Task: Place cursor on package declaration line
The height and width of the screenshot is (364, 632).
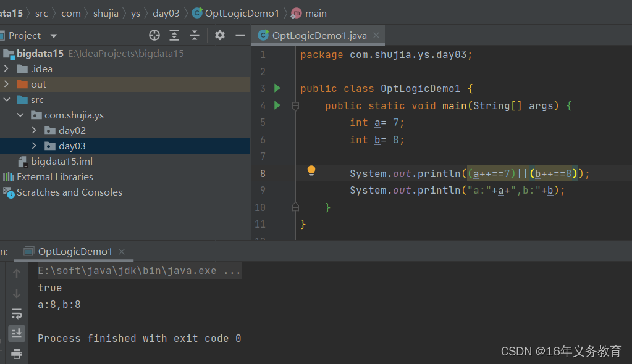Action: [386, 55]
